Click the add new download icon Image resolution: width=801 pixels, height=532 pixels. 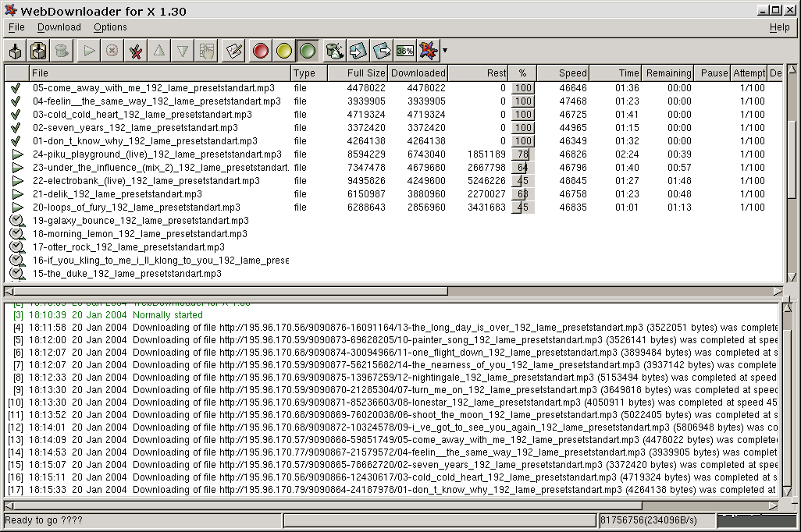16,51
